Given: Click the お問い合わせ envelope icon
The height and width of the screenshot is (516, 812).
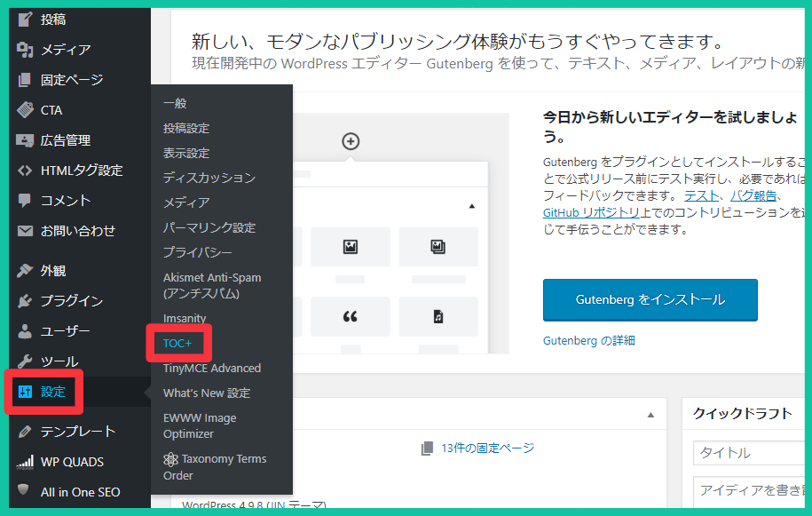Looking at the screenshot, I should pyautogui.click(x=25, y=231).
